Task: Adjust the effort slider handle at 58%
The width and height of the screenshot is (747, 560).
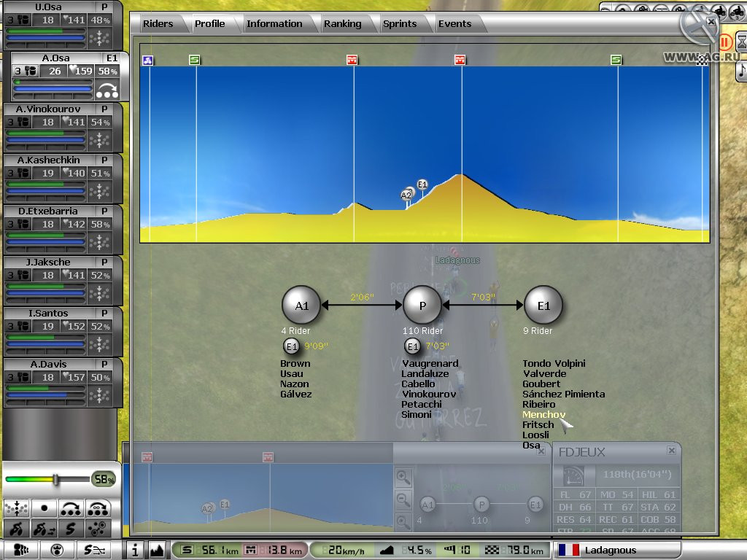Action: click(x=55, y=480)
